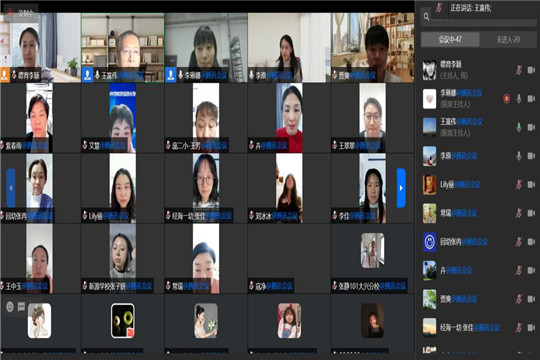Select the video tile of 王富伟

pyautogui.click(x=123, y=48)
